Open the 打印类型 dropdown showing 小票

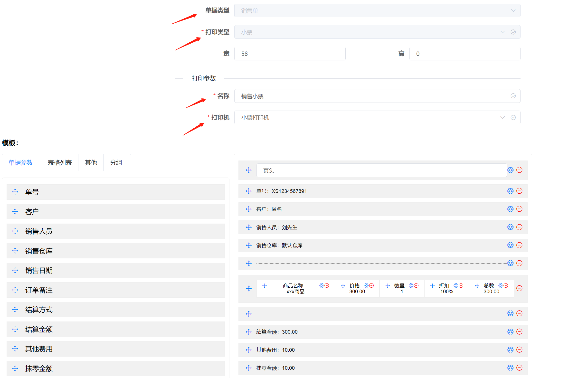[x=377, y=32]
